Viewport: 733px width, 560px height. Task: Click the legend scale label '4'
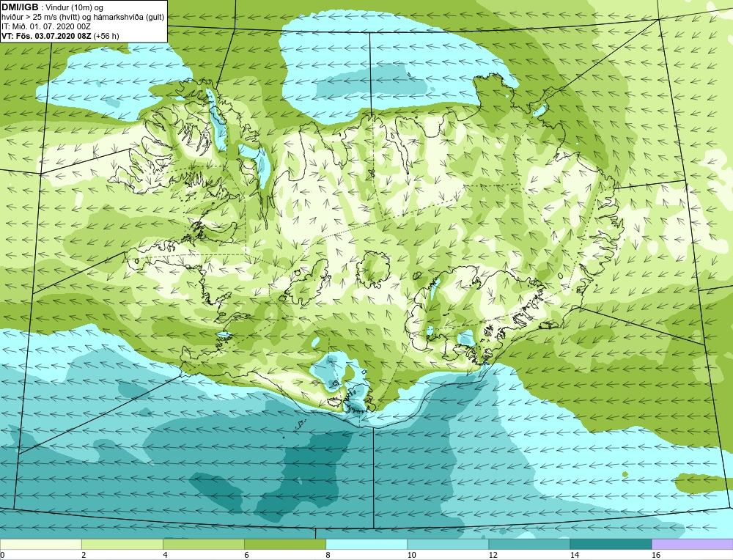coord(165,555)
